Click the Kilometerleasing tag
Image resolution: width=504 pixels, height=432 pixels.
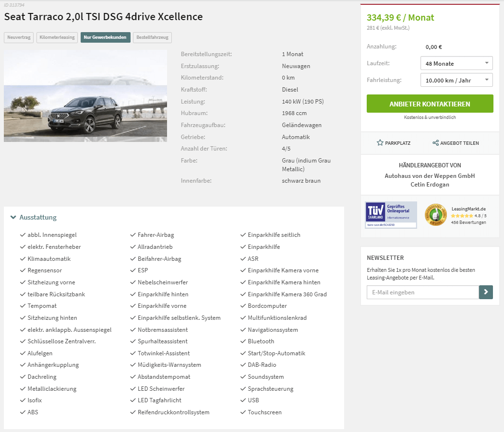click(x=57, y=37)
